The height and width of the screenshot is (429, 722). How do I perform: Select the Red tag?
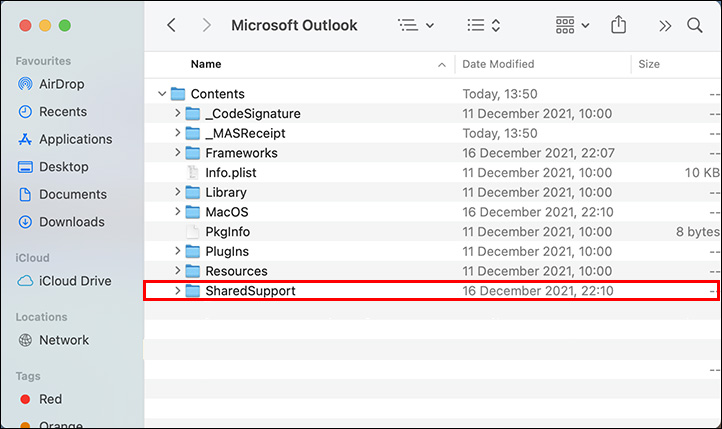(50, 399)
